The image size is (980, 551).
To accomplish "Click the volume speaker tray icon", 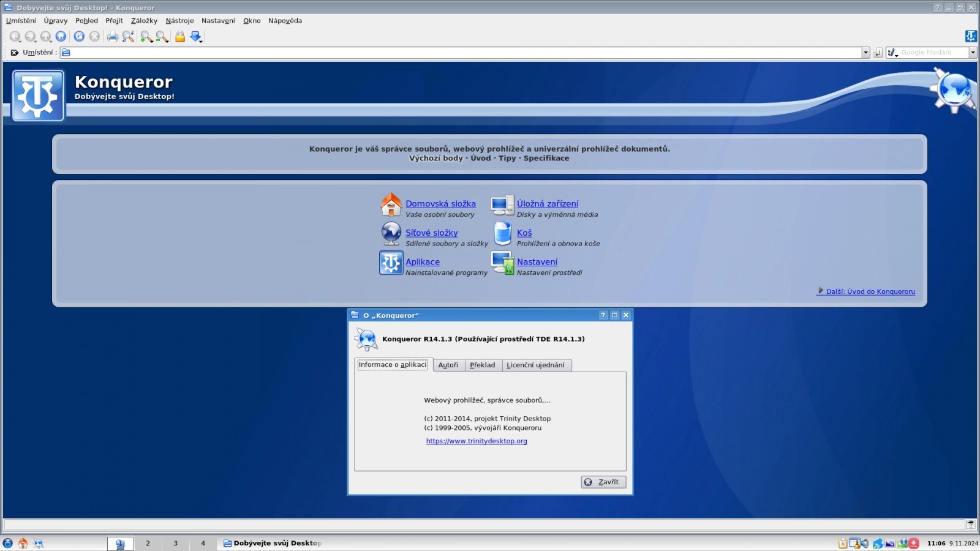I will pyautogui.click(x=864, y=543).
